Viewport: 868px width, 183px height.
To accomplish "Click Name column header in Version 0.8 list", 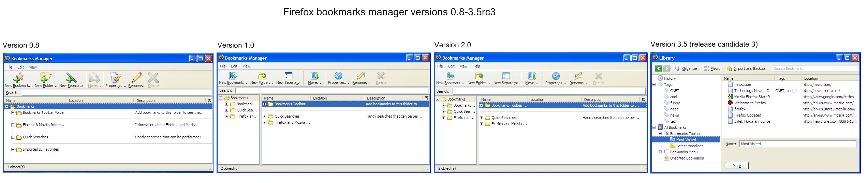I will pos(35,100).
